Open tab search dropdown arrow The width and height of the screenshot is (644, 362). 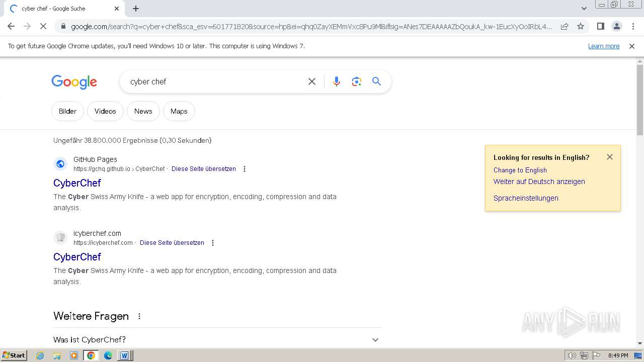(x=584, y=9)
